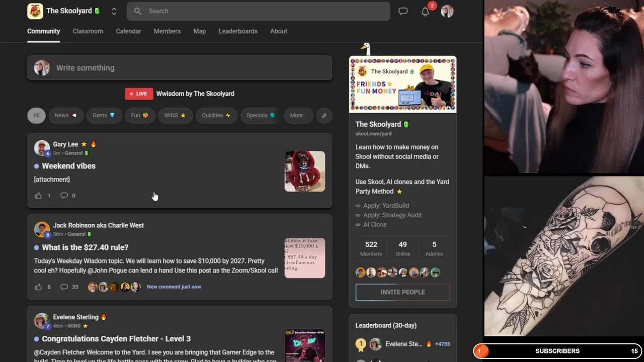This screenshot has width=644, height=362.
Task: Switch to the Members tab
Action: [167, 31]
